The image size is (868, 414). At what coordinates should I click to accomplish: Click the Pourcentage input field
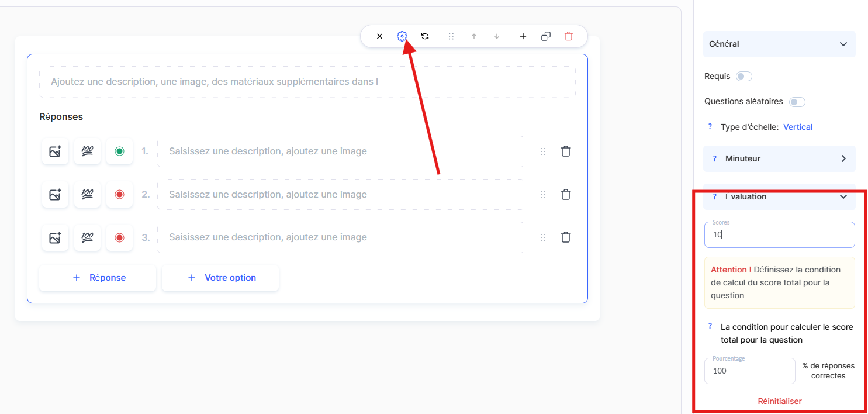pos(749,371)
